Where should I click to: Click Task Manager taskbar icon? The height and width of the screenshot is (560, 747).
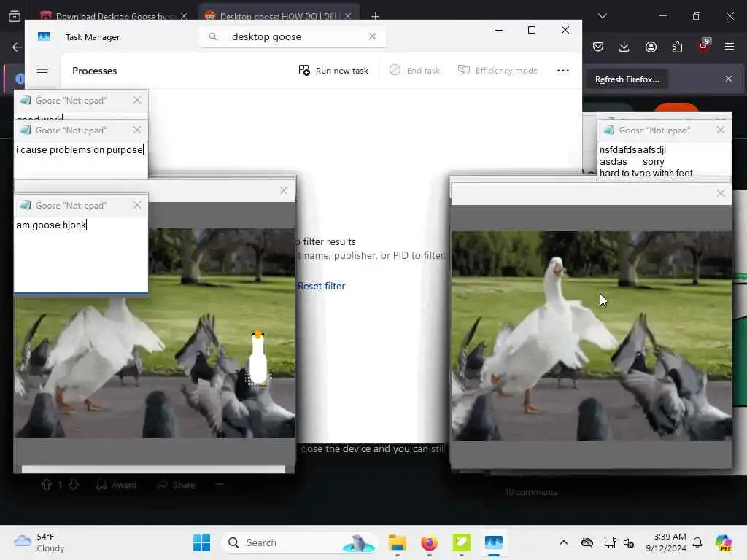(494, 542)
